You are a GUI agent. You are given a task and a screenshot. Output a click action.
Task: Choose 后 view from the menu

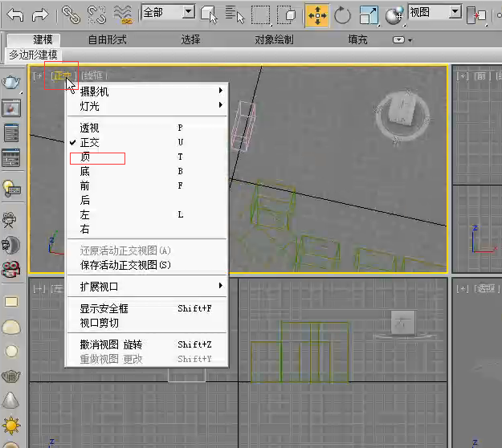tap(147, 200)
